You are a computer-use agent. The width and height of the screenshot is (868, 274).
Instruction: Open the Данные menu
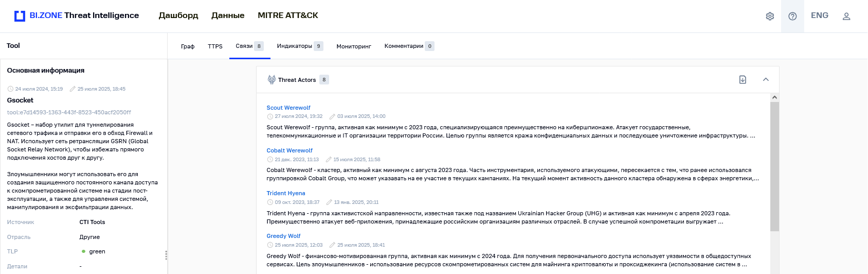pyautogui.click(x=228, y=15)
